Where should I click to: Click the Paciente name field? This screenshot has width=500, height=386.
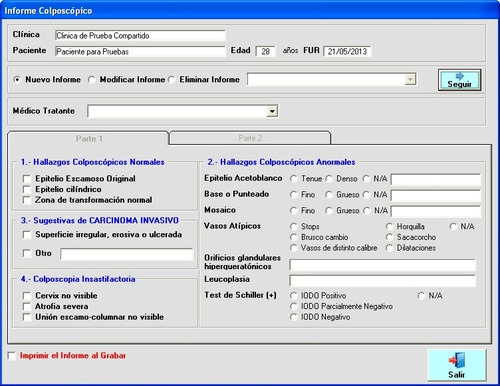(x=140, y=51)
